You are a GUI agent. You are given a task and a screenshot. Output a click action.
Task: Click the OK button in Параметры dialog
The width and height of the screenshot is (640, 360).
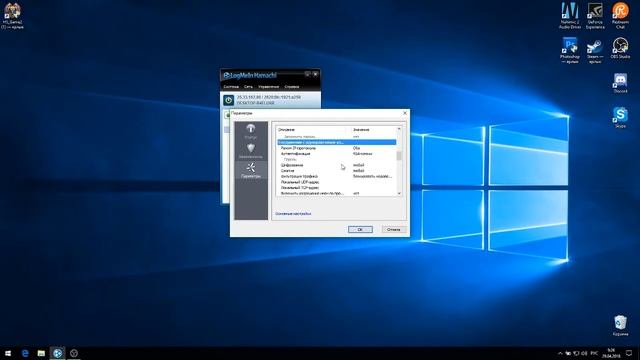click(x=360, y=229)
